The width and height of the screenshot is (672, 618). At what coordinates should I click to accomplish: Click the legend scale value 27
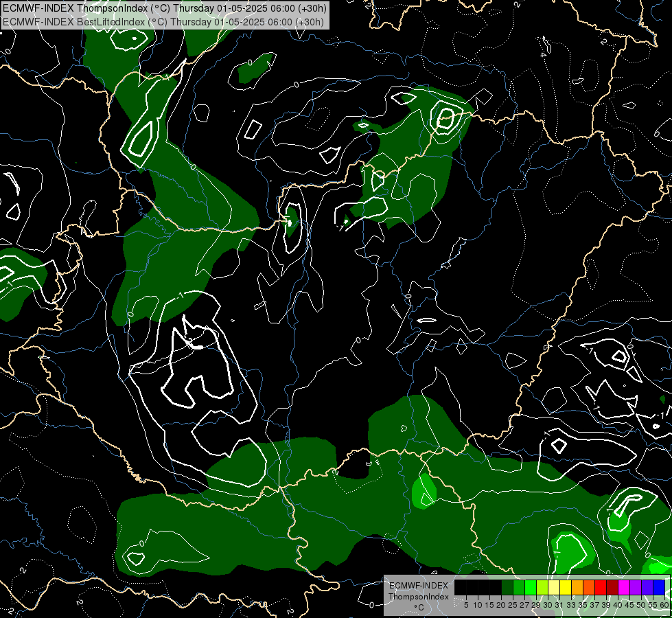[525, 605]
